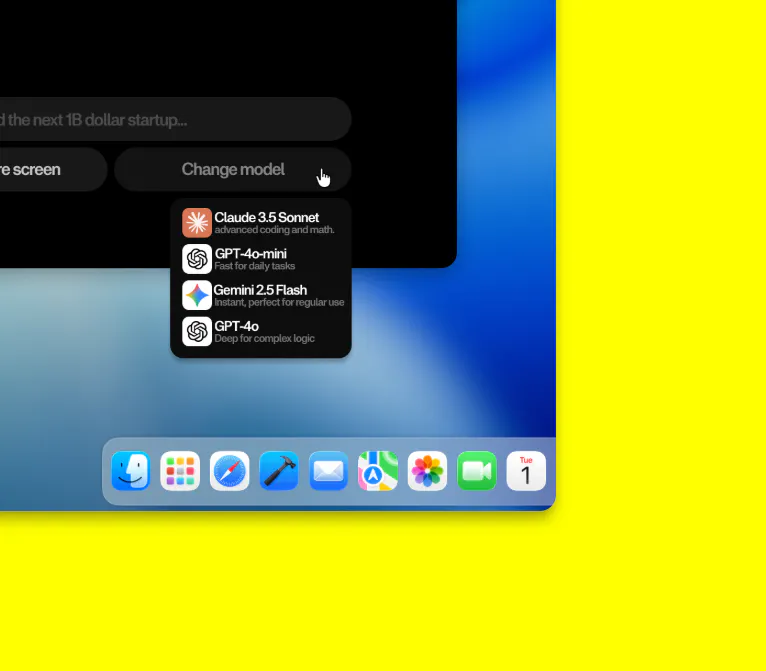766x671 pixels.
Task: Click 'Fast for daily tasks' description
Action: pos(255,266)
